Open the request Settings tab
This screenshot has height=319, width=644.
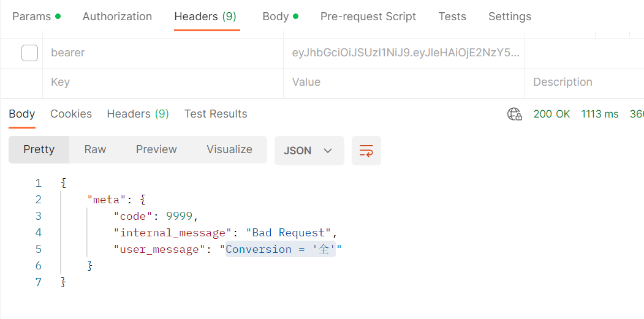[510, 17]
